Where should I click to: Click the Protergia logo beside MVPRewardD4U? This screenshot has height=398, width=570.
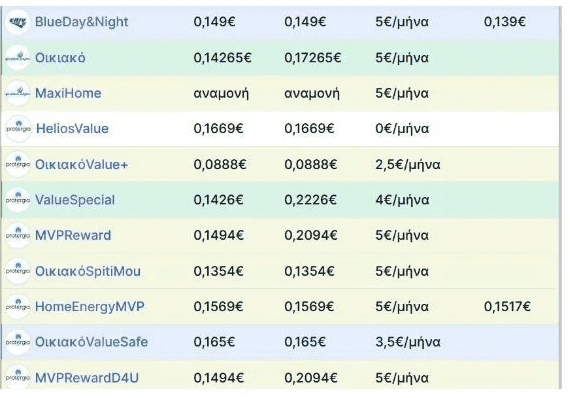[x=17, y=378]
